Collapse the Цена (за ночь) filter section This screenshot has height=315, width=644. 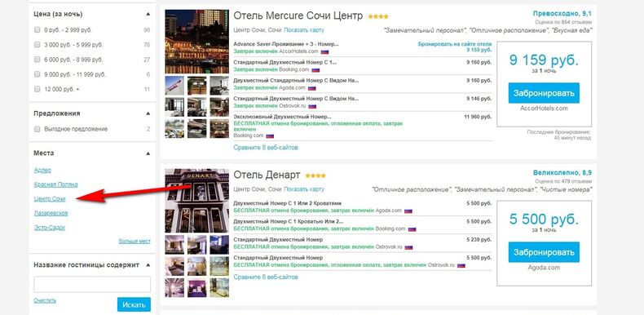click(148, 14)
